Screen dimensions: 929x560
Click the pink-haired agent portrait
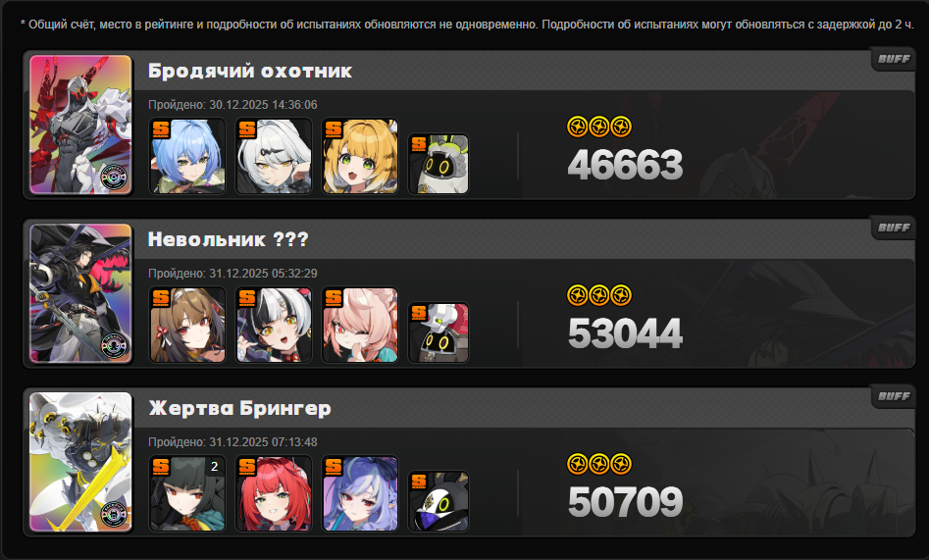[x=360, y=325]
